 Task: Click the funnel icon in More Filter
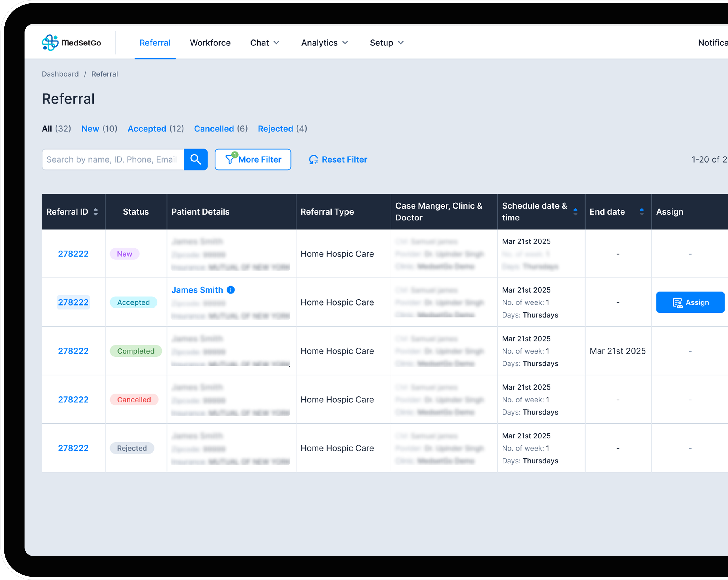click(230, 159)
